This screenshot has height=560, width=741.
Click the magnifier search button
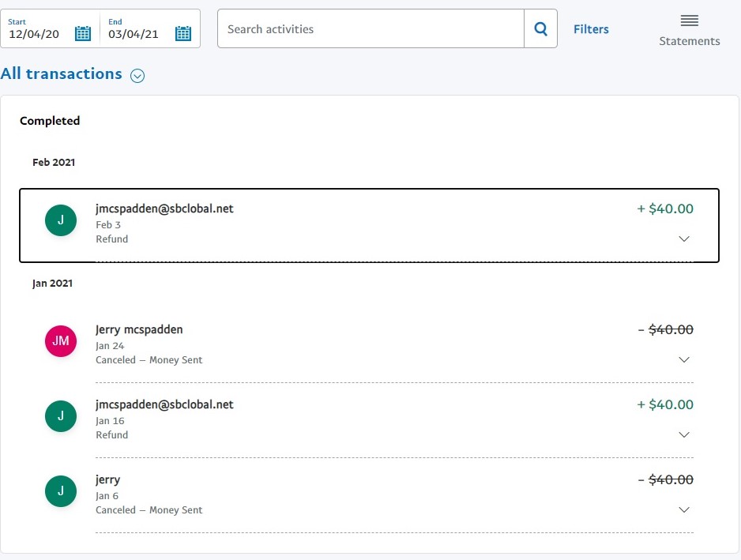540,28
